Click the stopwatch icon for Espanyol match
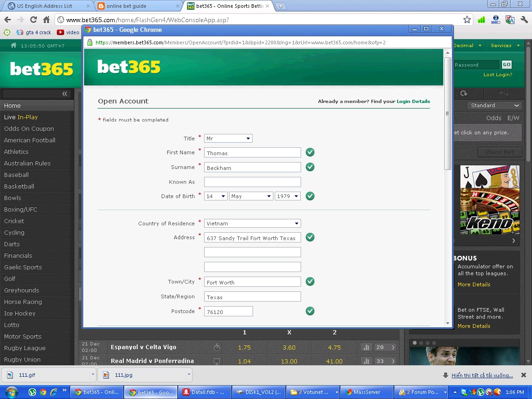This screenshot has width=532, height=399. pos(217,347)
